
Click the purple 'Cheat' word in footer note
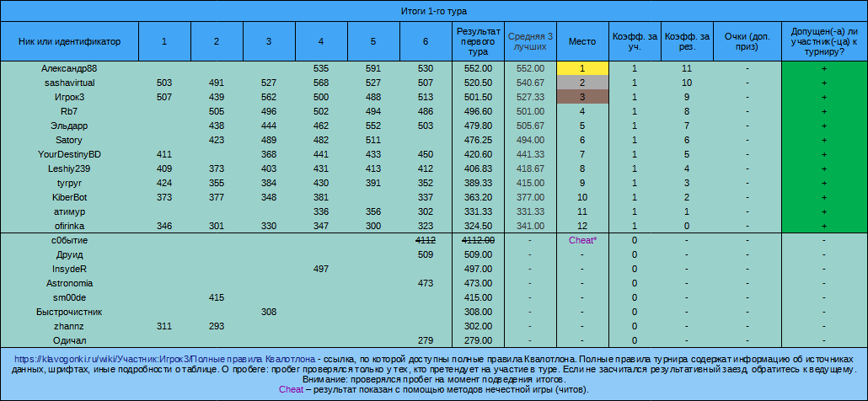click(x=292, y=389)
